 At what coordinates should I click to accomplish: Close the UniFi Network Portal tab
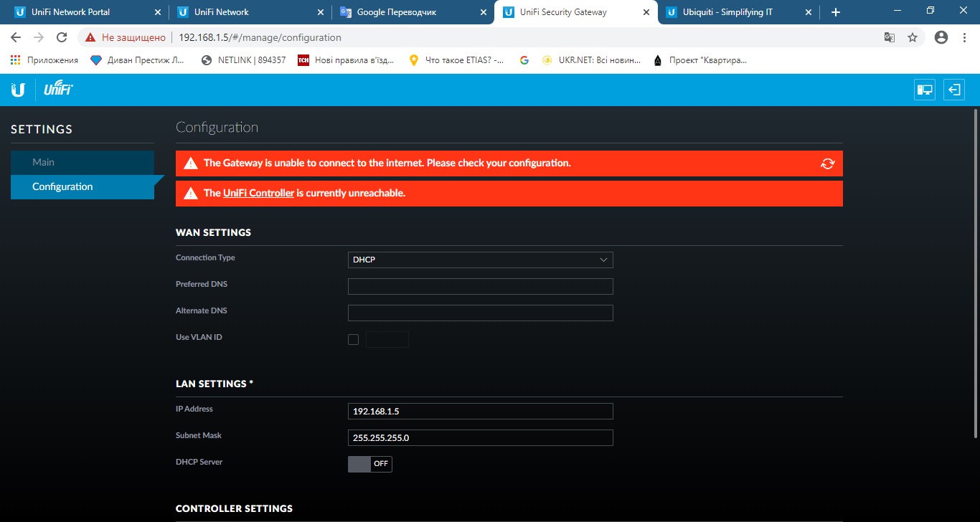pyautogui.click(x=158, y=12)
